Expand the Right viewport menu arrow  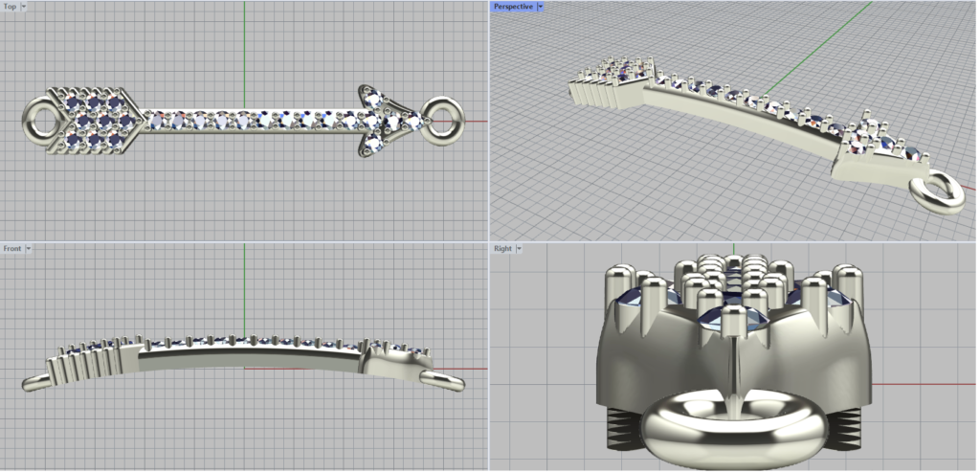click(520, 249)
